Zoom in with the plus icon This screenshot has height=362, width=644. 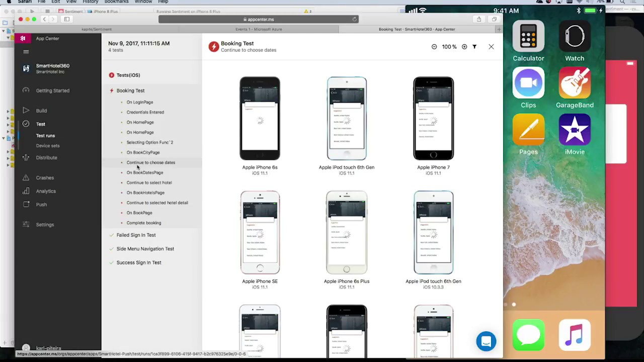[464, 47]
